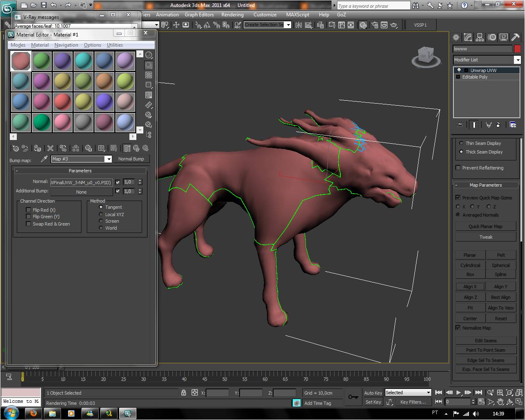The image size is (525, 420).
Task: Click Make Material Copy icon
Action: click(63, 148)
